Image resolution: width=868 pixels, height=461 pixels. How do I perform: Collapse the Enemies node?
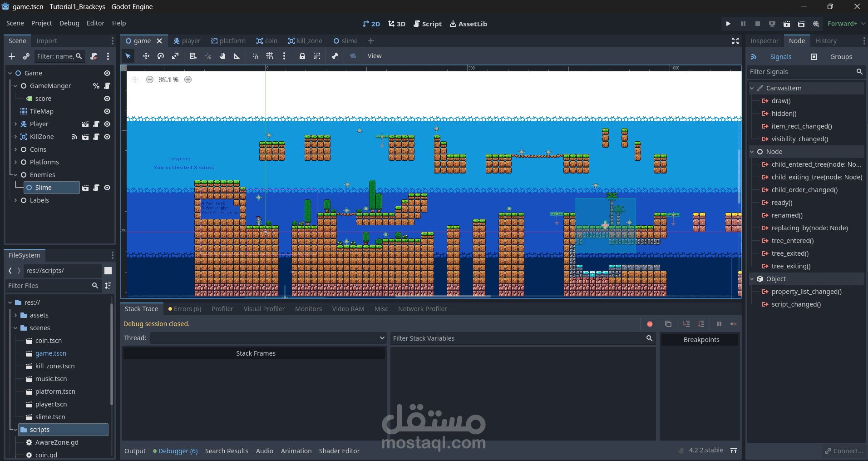tap(15, 175)
